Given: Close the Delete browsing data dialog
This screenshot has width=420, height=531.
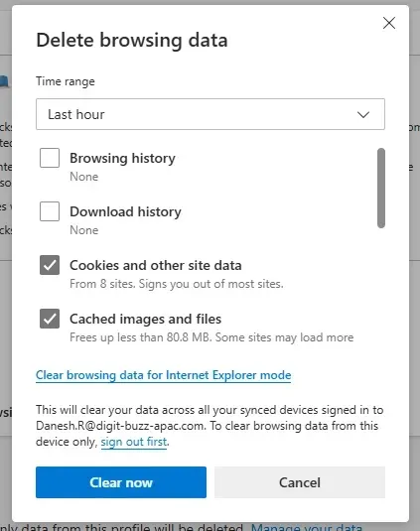Looking at the screenshot, I should click(x=389, y=24).
